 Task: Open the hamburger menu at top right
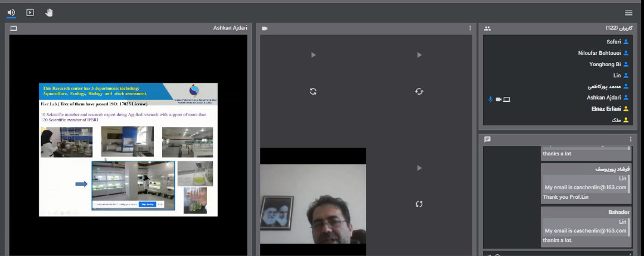(628, 13)
